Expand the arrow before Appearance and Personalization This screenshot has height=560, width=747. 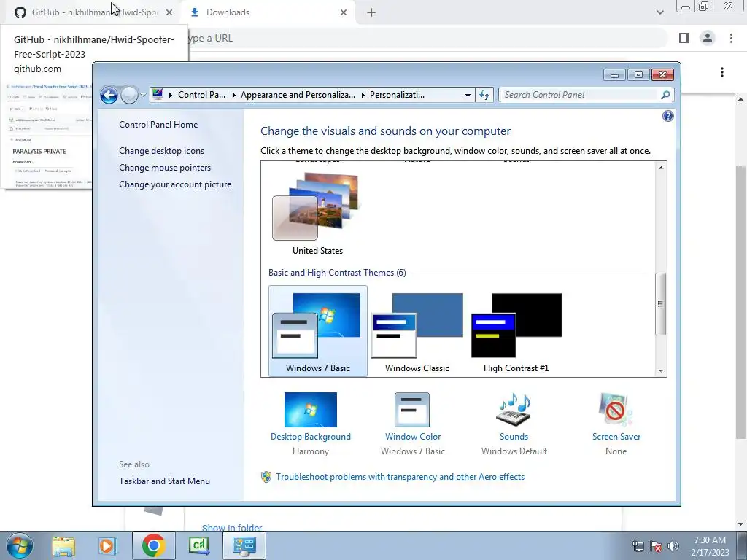pyautogui.click(x=234, y=95)
